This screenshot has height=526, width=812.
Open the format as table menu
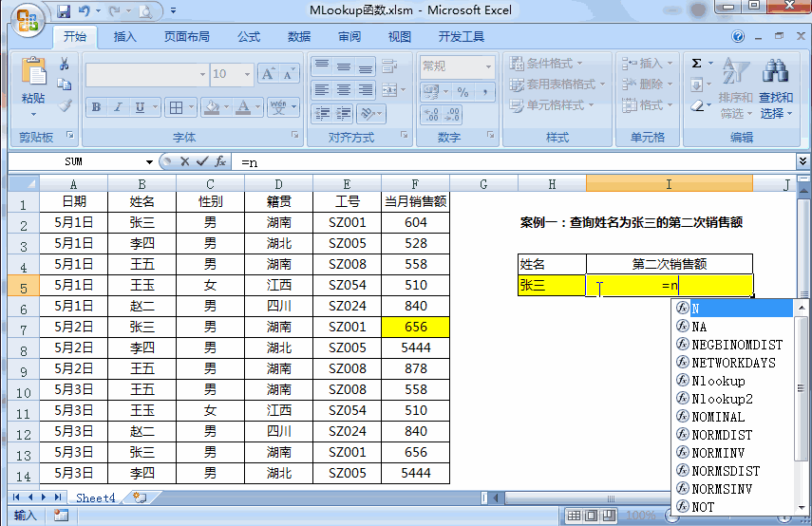pyautogui.click(x=557, y=84)
